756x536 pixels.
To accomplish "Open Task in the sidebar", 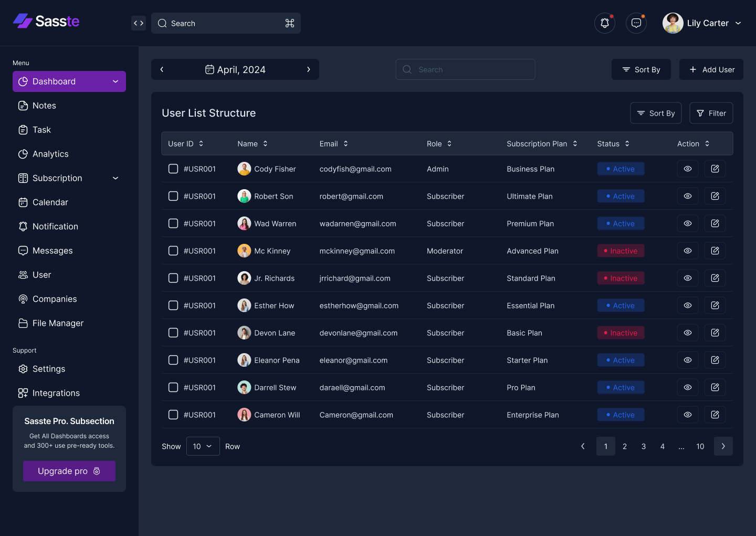I will [69, 130].
